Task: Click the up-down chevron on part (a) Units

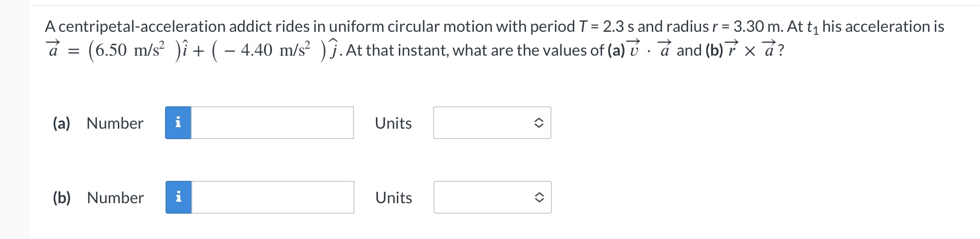Action: 538,123
